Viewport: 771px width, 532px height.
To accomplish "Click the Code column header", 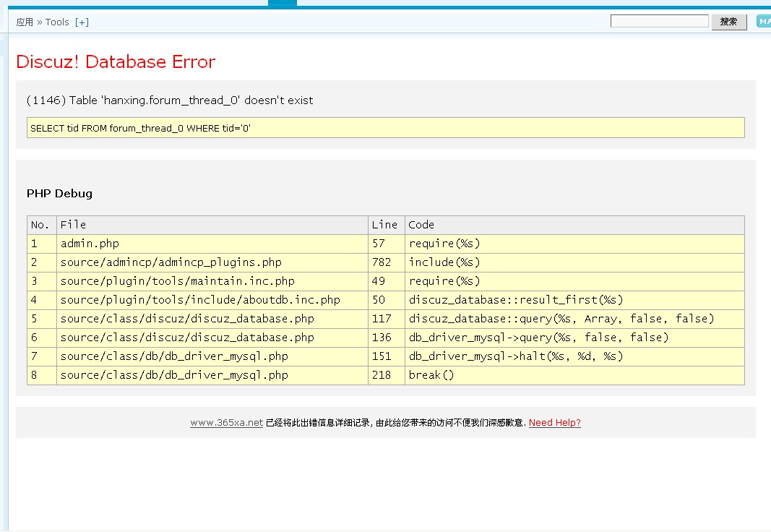I will [574, 226].
